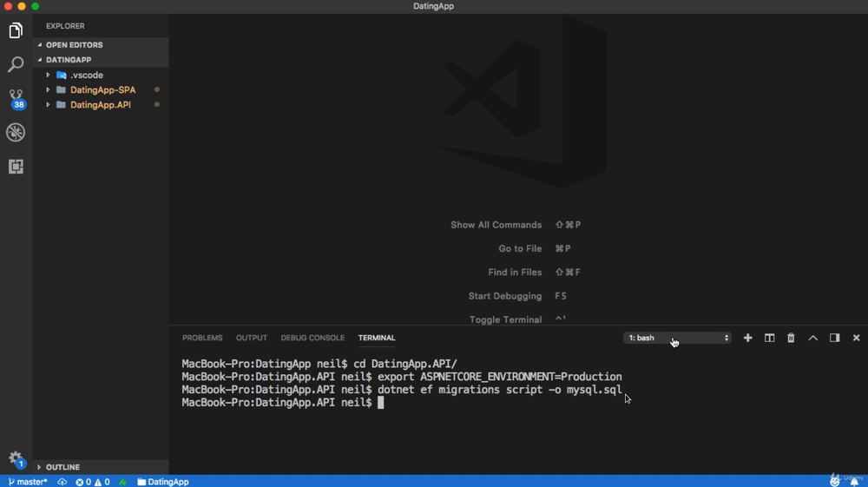
Task: Collapse the DATINGAPP folder section
Action: [x=39, y=60]
